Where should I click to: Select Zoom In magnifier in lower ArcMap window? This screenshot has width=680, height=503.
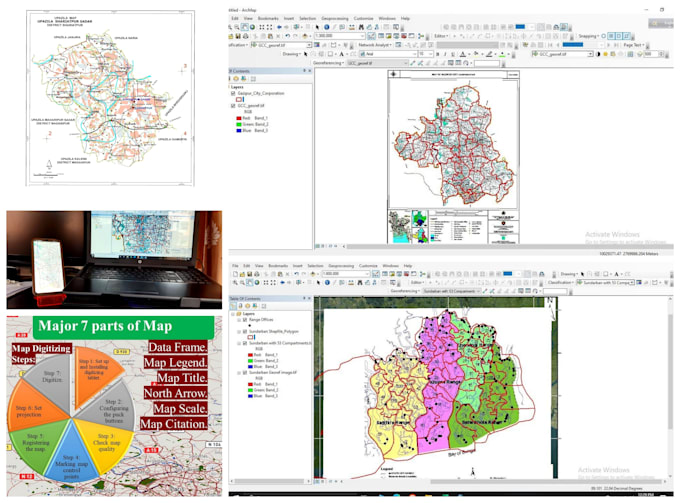point(235,283)
